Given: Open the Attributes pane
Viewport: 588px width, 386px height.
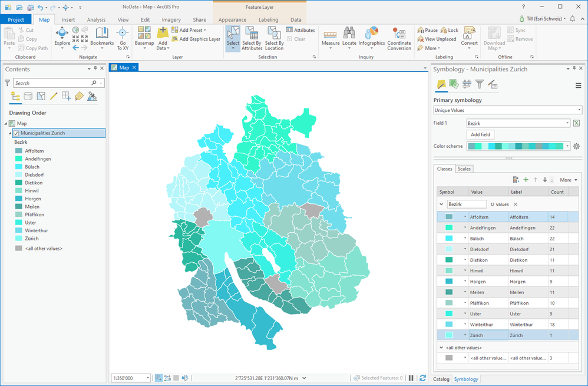Looking at the screenshot, I should pyautogui.click(x=300, y=30).
